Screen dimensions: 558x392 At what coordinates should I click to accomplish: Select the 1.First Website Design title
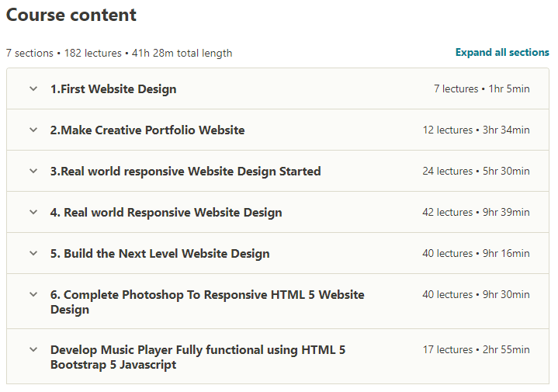point(113,89)
